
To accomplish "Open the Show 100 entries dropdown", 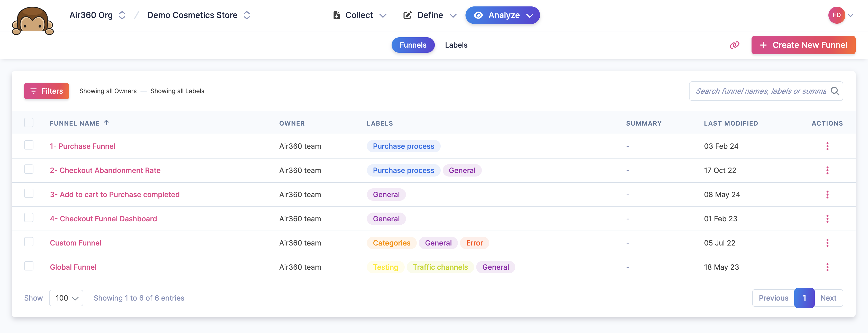I will click(x=66, y=298).
